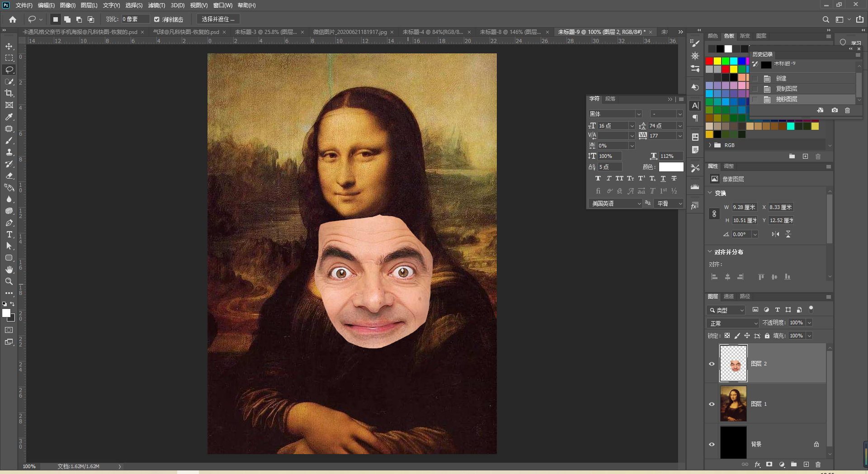Open blend mode dropdown 正常
868x474 pixels.
[733, 323]
